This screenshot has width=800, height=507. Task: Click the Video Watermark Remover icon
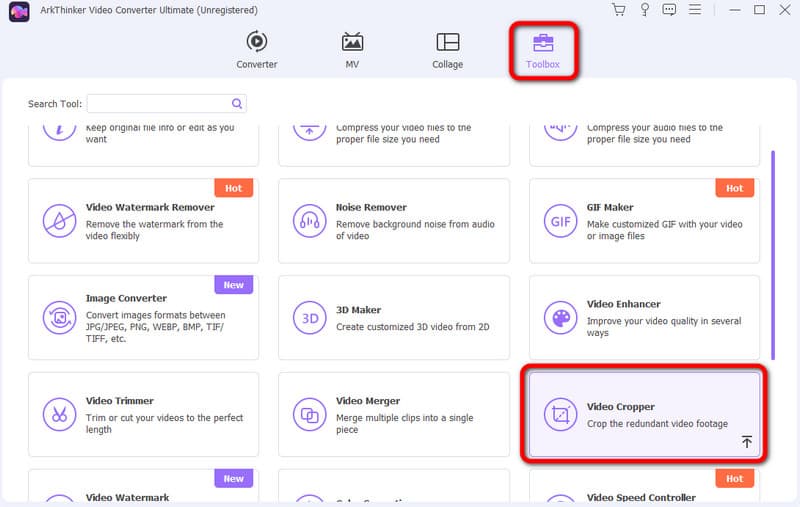[59, 221]
